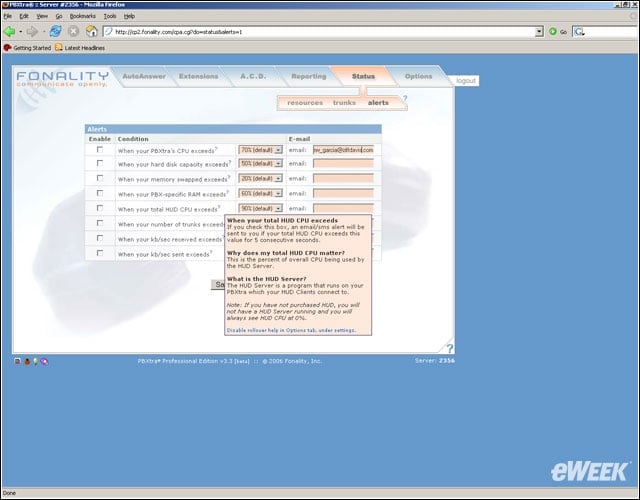Enable the kb/sec received exceeds alert

[100, 238]
